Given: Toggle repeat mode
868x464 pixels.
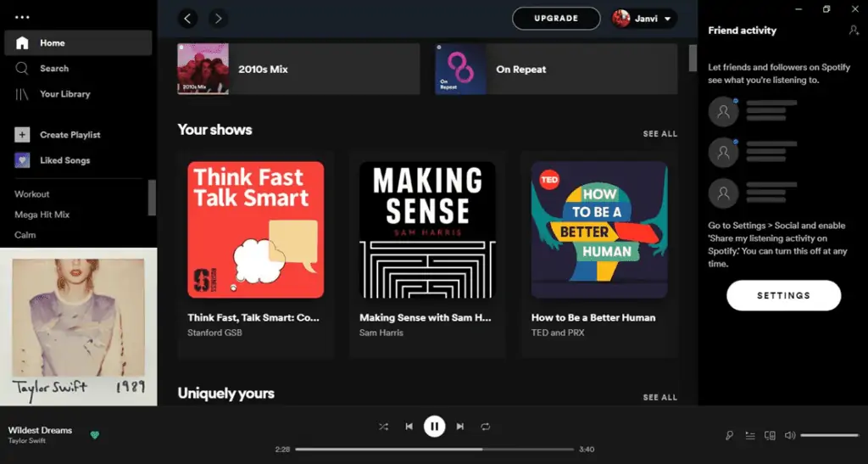Looking at the screenshot, I should tap(486, 427).
